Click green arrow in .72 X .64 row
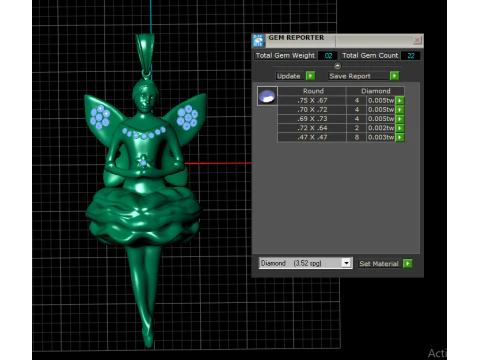The image size is (480, 360). point(400,128)
